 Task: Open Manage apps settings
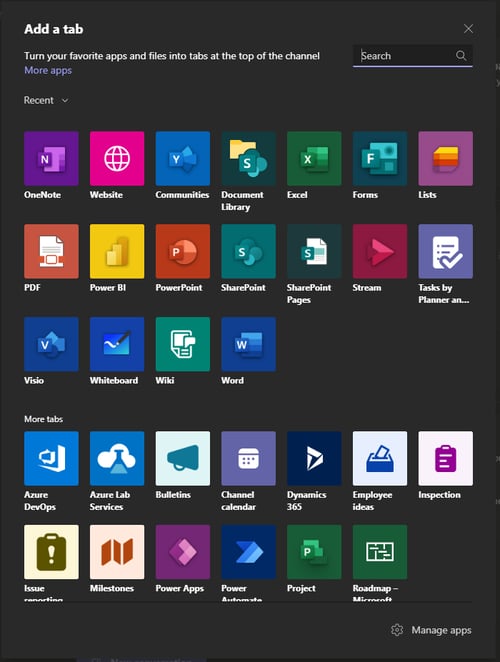pos(431,630)
